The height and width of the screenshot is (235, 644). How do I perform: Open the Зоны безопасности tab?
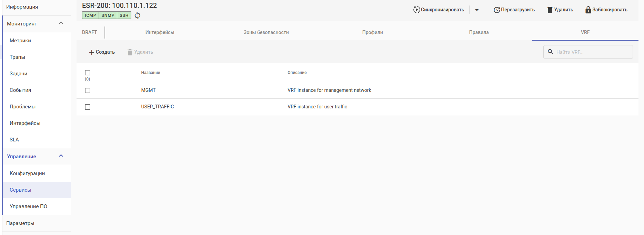(266, 32)
